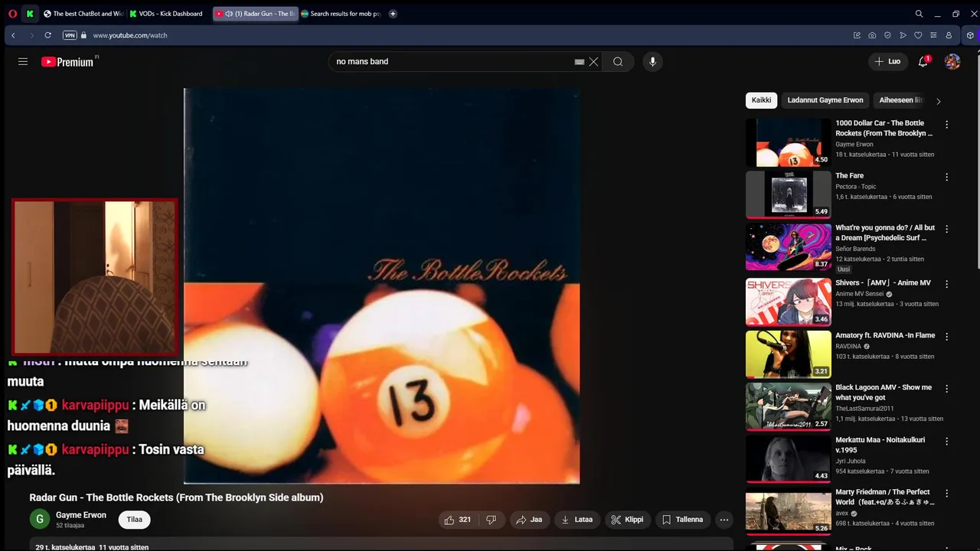The image size is (980, 551).
Task: Start voice search with the microphone
Action: [652, 62]
